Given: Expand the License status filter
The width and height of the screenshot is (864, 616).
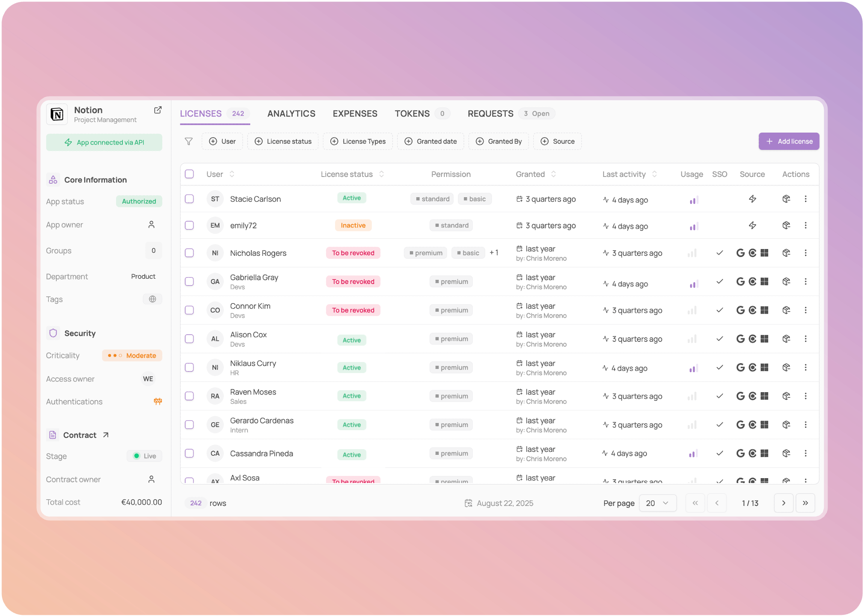Looking at the screenshot, I should 283,142.
